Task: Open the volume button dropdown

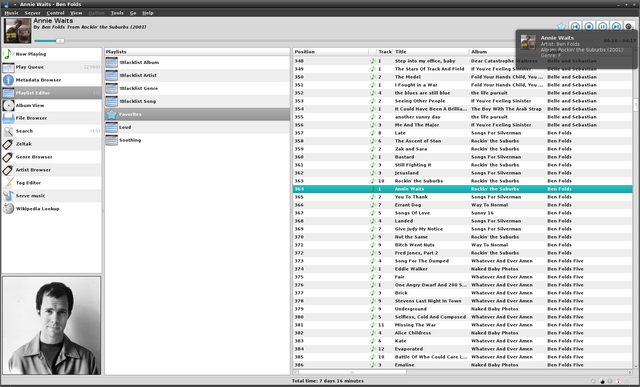Action: click(x=630, y=27)
